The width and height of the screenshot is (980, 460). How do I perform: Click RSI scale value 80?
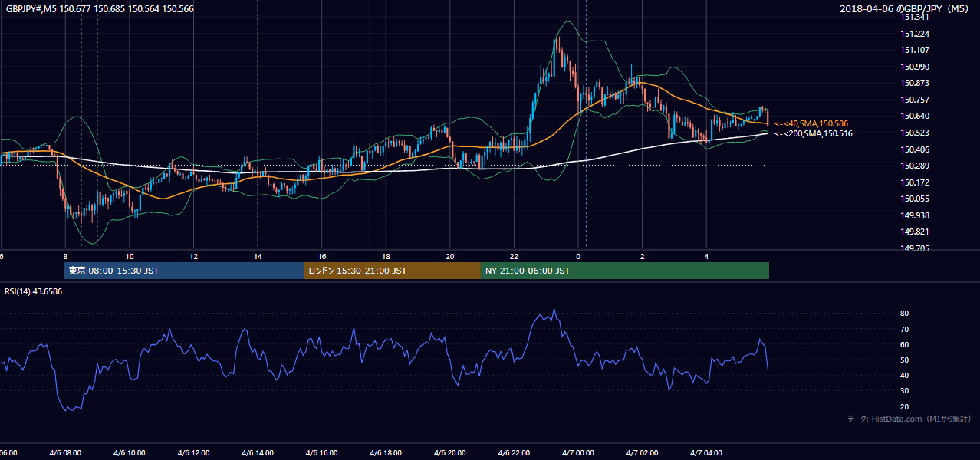point(905,314)
